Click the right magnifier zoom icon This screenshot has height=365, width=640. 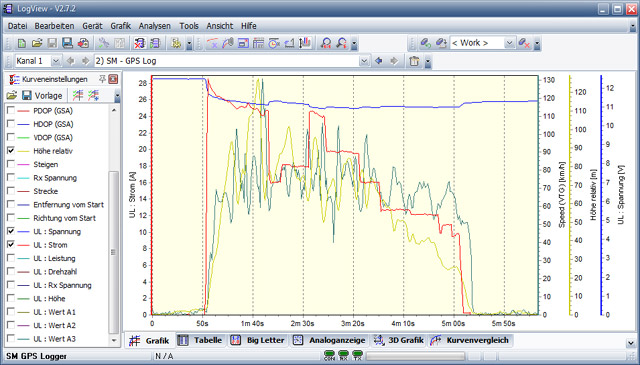tap(341, 43)
